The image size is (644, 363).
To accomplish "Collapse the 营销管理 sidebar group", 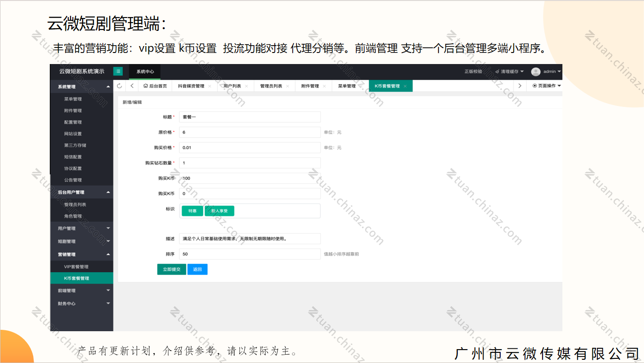I will [82, 254].
